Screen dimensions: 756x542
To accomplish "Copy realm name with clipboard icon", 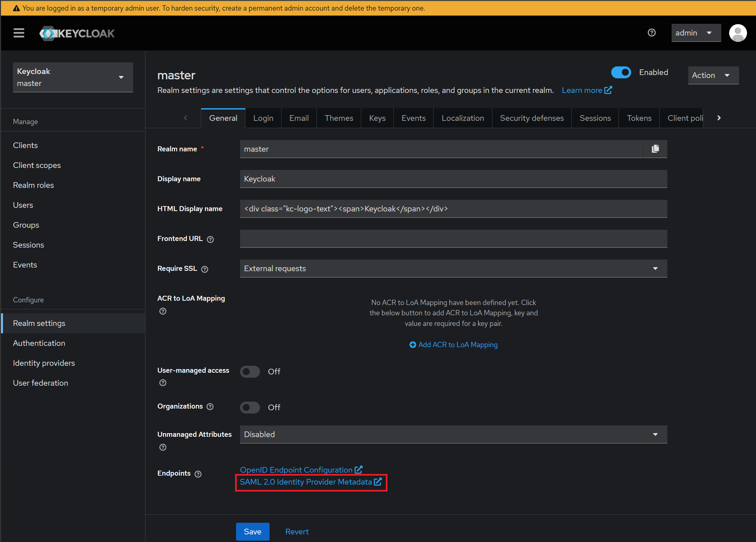I will pos(655,149).
